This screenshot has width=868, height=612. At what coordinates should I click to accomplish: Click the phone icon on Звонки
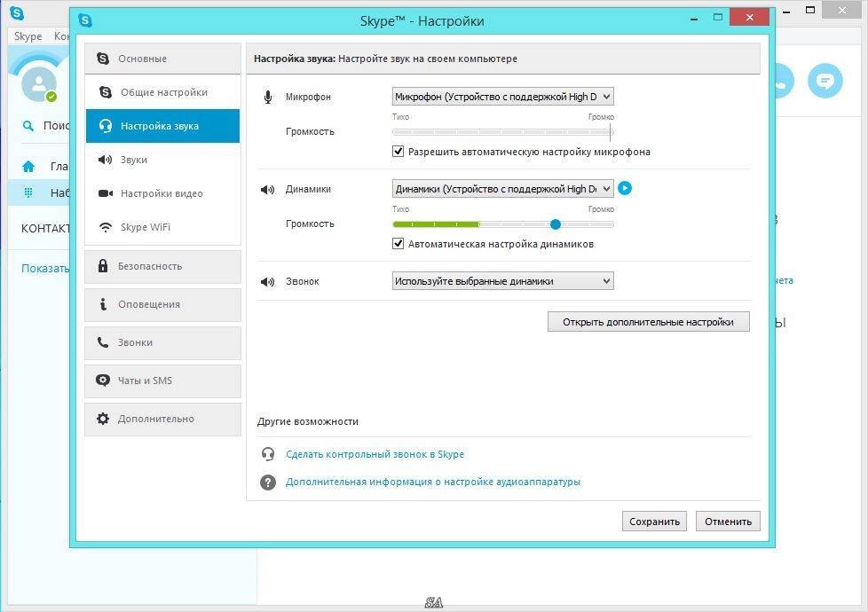[103, 342]
